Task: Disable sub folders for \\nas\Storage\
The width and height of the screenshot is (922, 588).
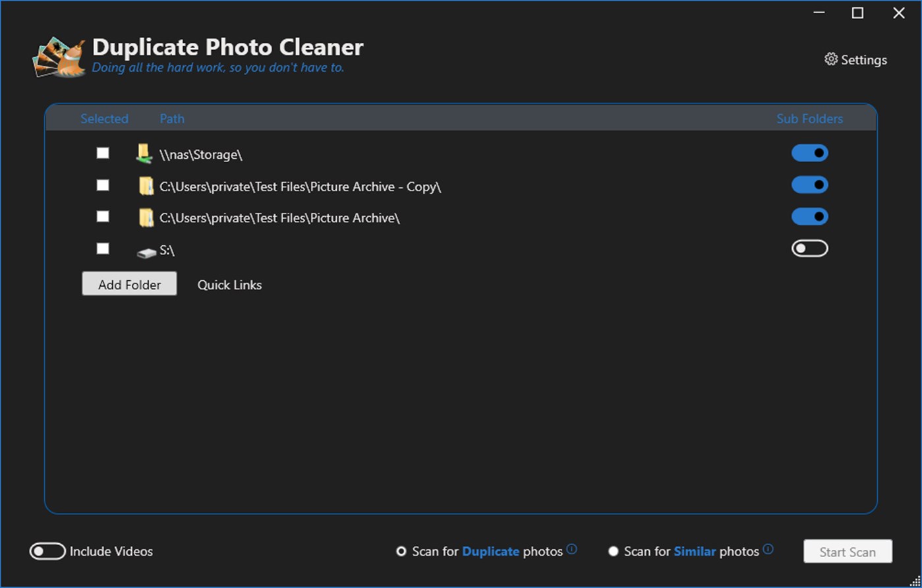Action: pos(809,153)
